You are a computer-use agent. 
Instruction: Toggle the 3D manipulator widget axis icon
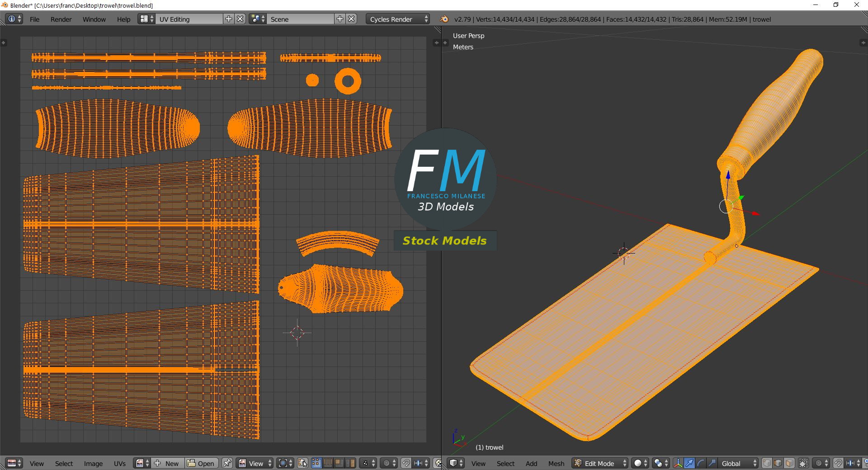[x=679, y=463]
